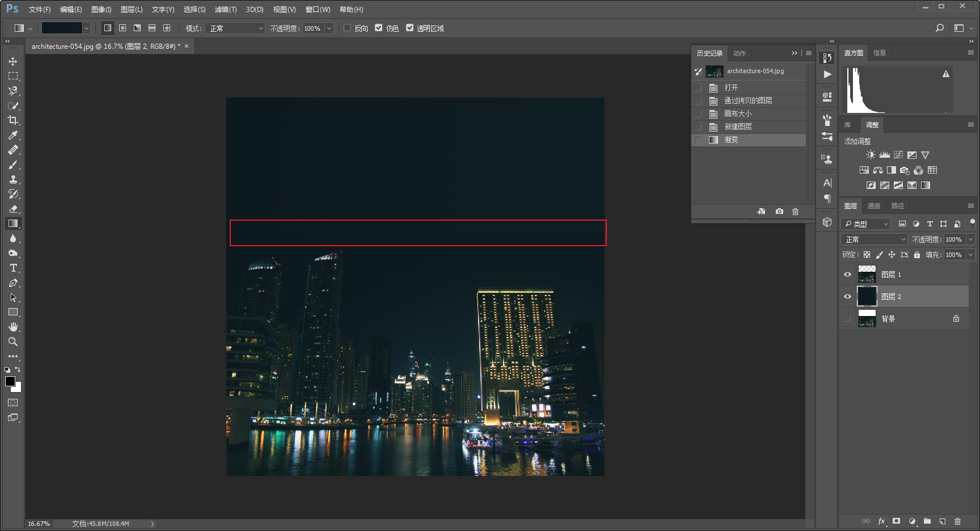Open the layer 填充 dropdown arrow
The image size is (980, 531).
click(970, 255)
